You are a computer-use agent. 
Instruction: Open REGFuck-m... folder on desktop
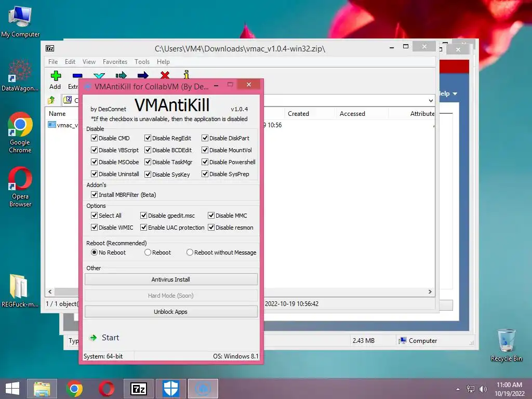click(20, 290)
